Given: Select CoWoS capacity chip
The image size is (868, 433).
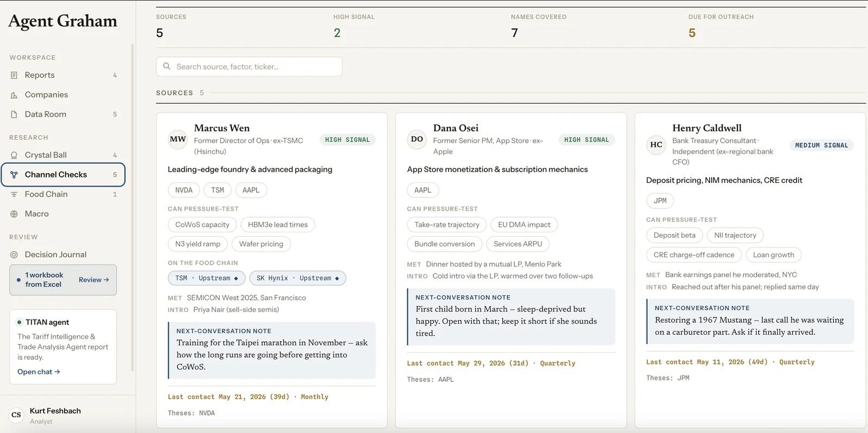Looking at the screenshot, I should coord(202,225).
